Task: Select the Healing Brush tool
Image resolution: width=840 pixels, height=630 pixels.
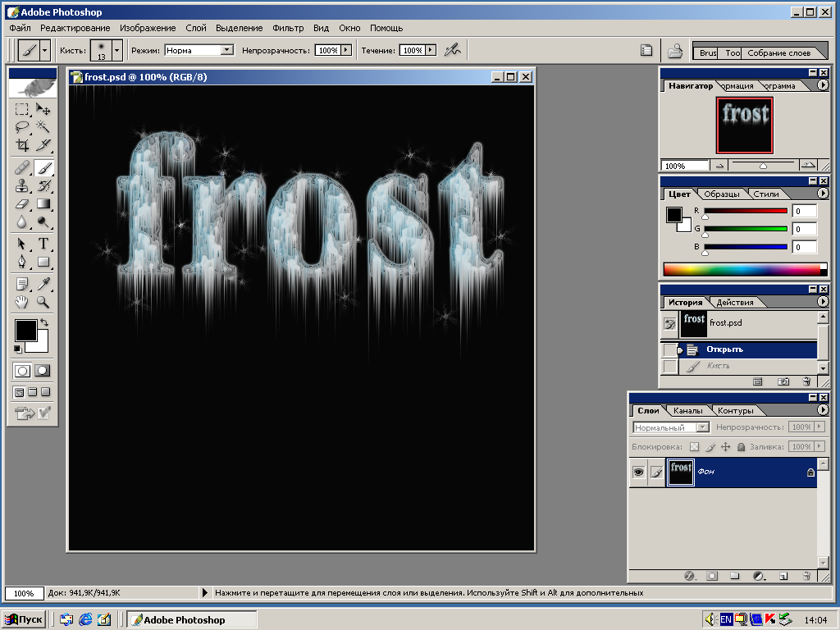Action: pos(21,168)
